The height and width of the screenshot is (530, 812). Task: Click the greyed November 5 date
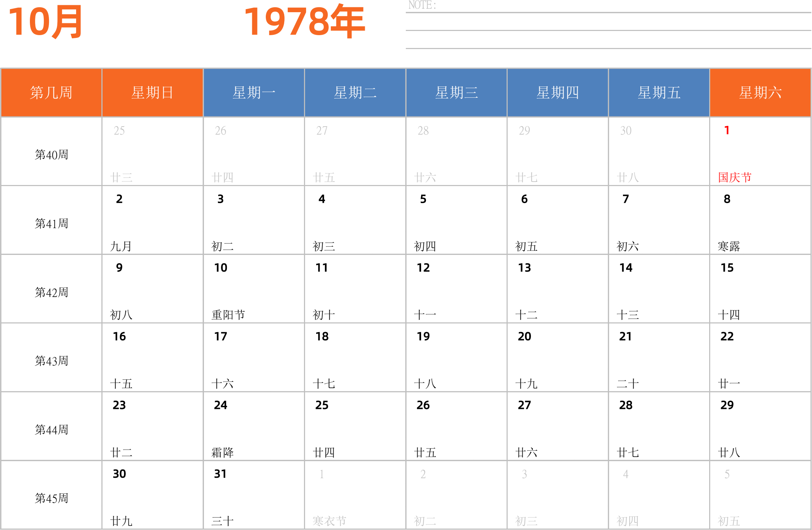pos(727,474)
